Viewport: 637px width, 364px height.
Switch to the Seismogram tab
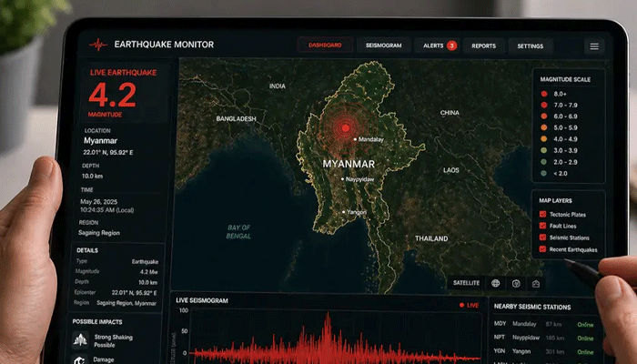383,45
